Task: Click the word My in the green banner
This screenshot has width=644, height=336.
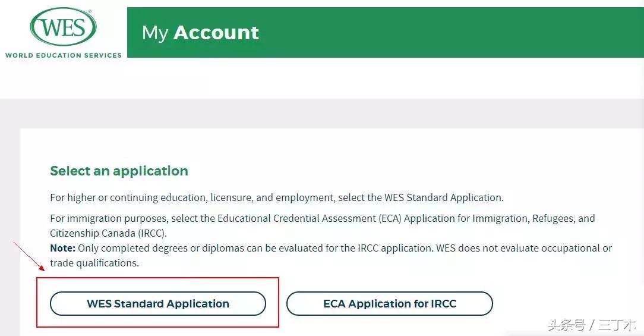Action: [x=155, y=33]
